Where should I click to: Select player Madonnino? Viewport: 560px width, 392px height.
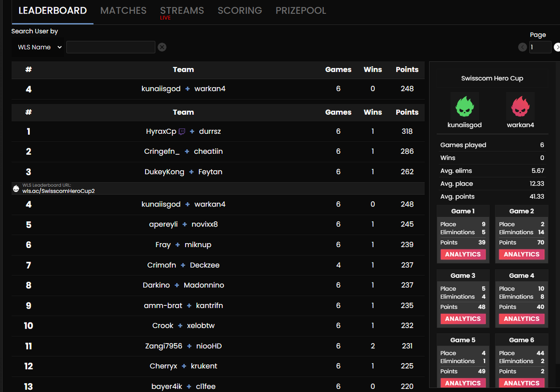pyautogui.click(x=204, y=285)
